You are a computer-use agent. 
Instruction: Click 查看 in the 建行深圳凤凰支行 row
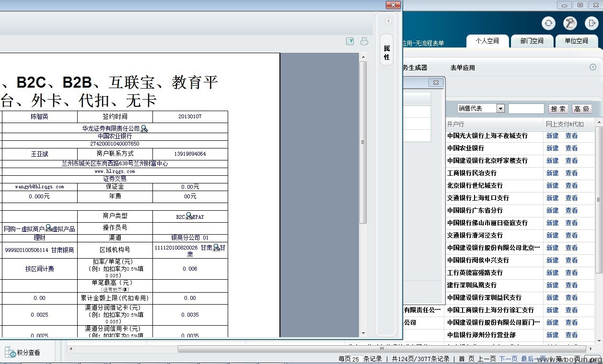571,285
